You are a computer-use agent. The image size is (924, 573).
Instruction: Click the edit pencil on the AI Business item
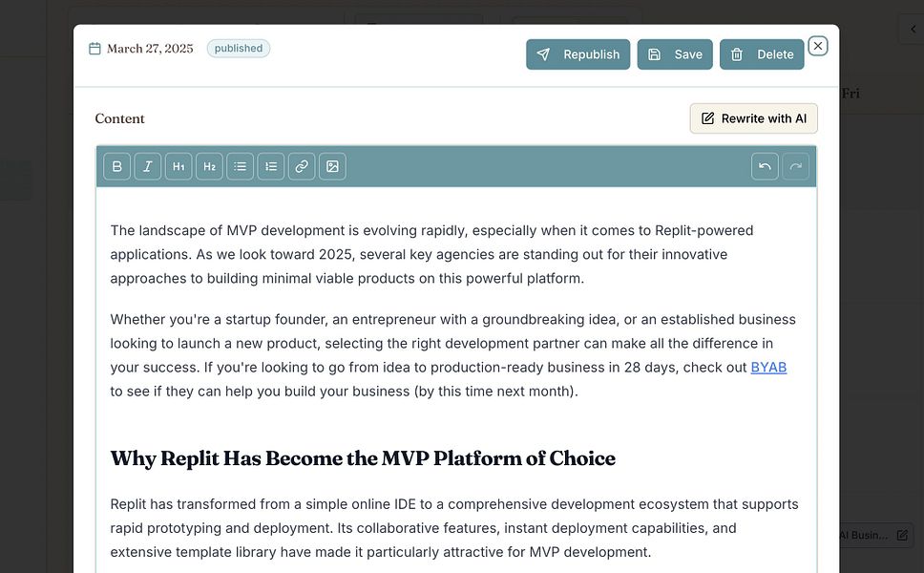[x=902, y=535]
